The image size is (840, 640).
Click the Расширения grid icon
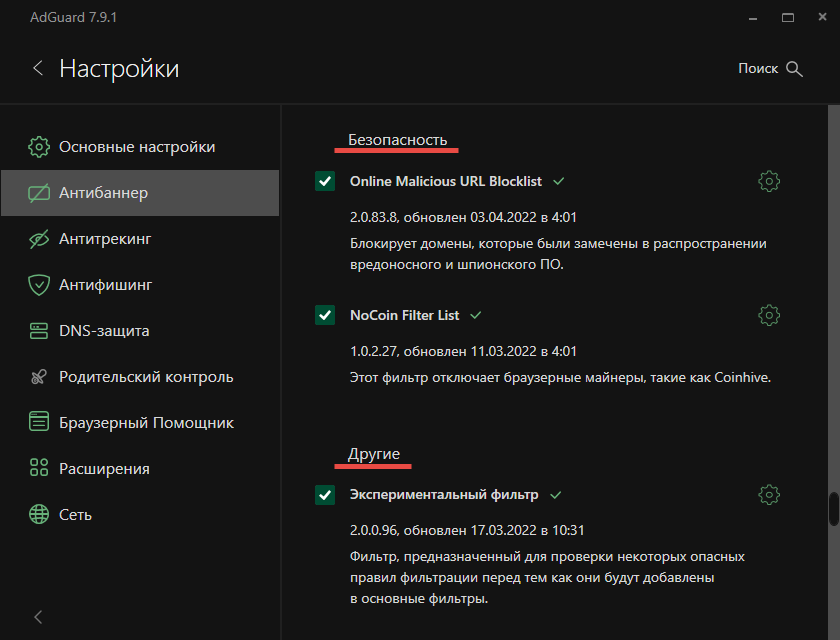(x=39, y=468)
